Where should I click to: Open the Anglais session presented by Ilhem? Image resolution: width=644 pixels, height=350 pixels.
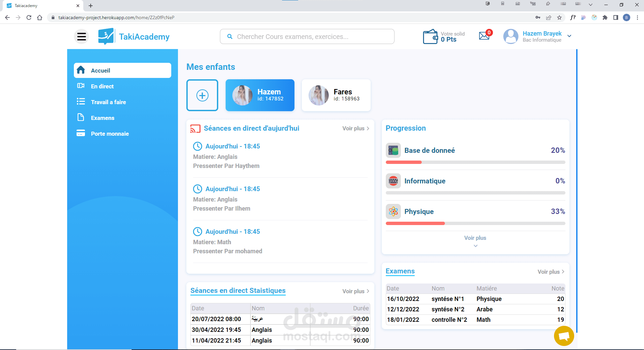coord(280,199)
